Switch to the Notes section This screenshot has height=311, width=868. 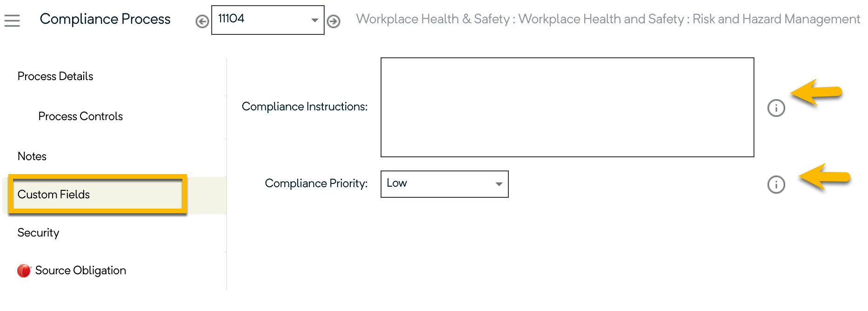[x=32, y=156]
